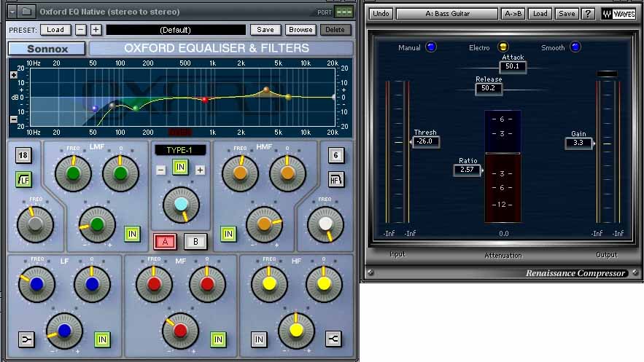
Task: Click the Delete preset button
Action: [335, 30]
